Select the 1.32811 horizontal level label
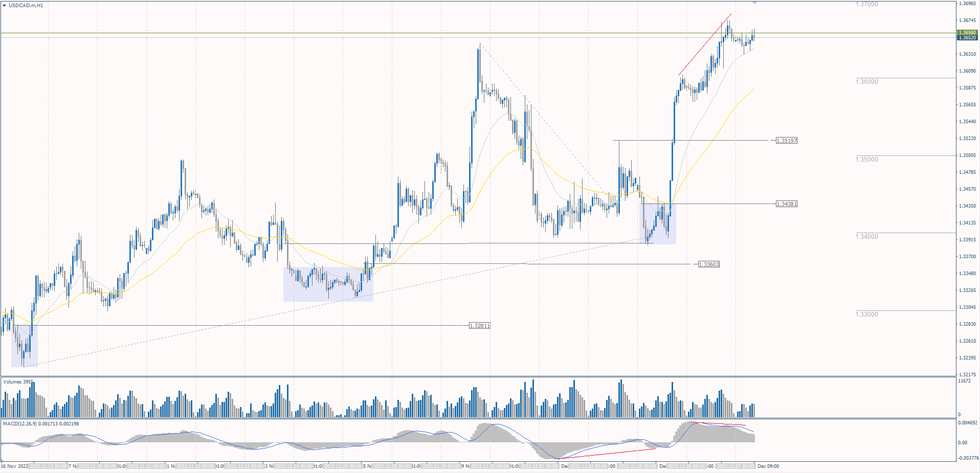 click(x=480, y=326)
